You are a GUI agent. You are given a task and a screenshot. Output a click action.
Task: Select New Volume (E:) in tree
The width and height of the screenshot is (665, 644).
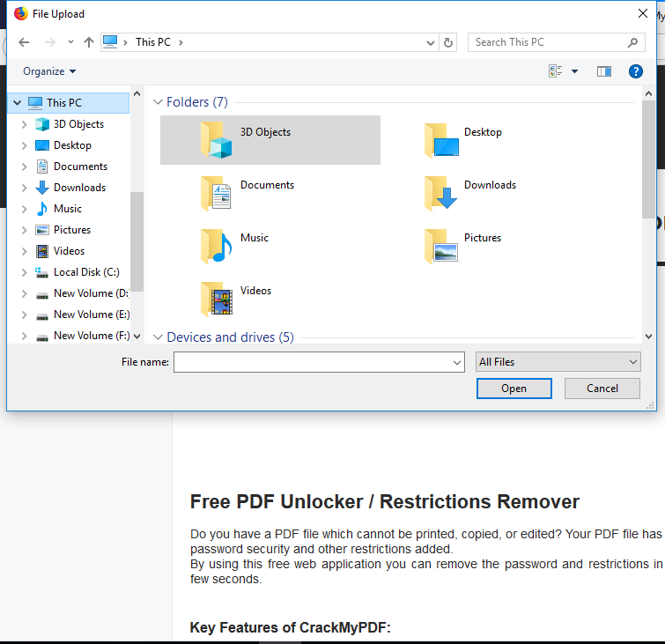(92, 315)
